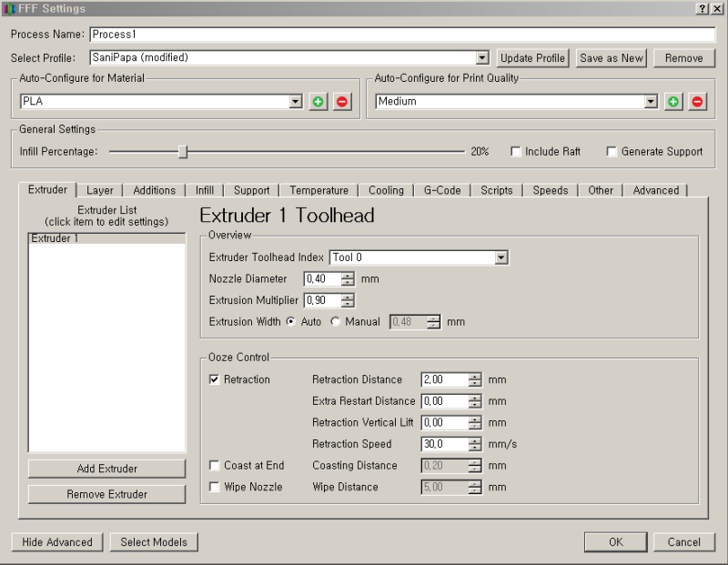The width and height of the screenshot is (728, 565).
Task: Click the Extrusion Multiplier spinner arrows
Action: coord(348,300)
